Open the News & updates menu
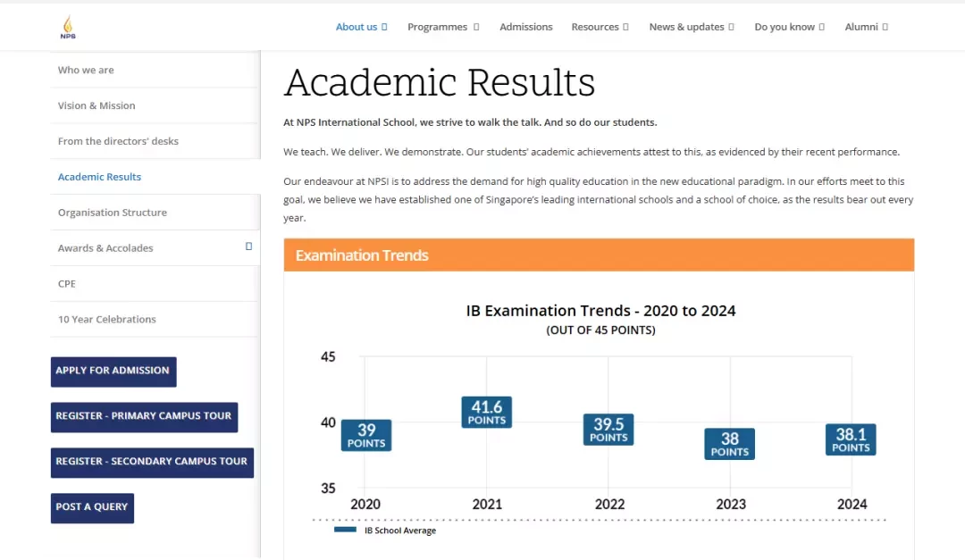The height and width of the screenshot is (560, 965). [686, 27]
